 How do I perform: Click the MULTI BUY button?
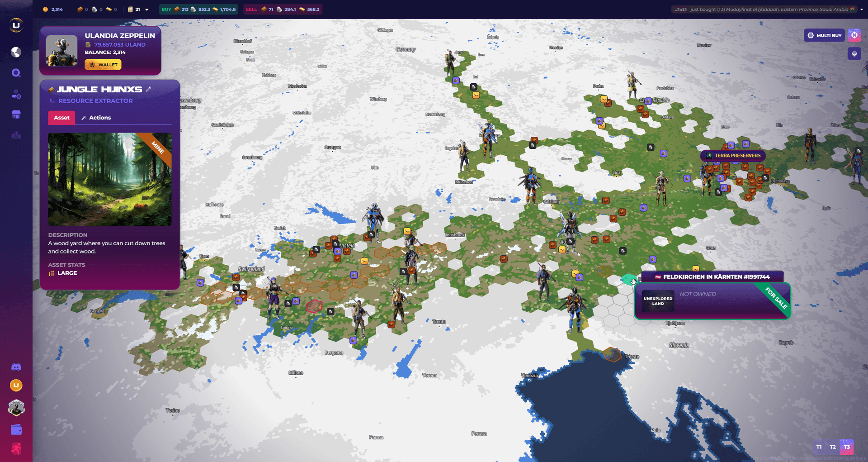tap(825, 35)
